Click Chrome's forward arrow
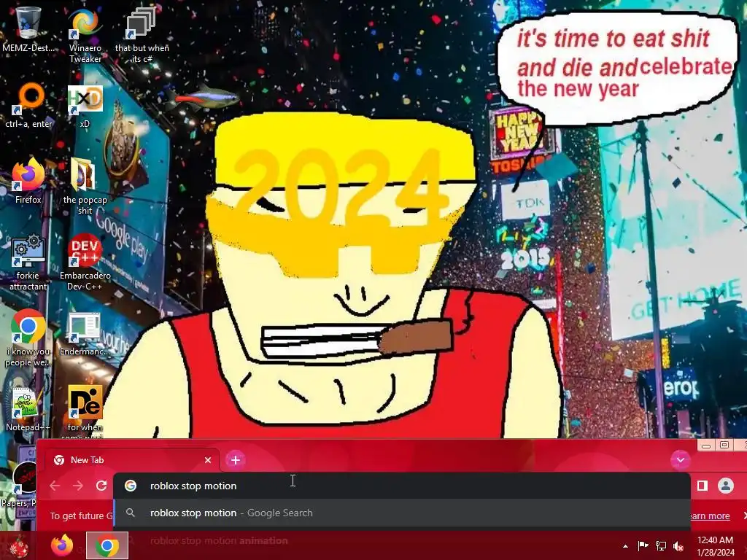The height and width of the screenshot is (560, 747). [x=77, y=486]
